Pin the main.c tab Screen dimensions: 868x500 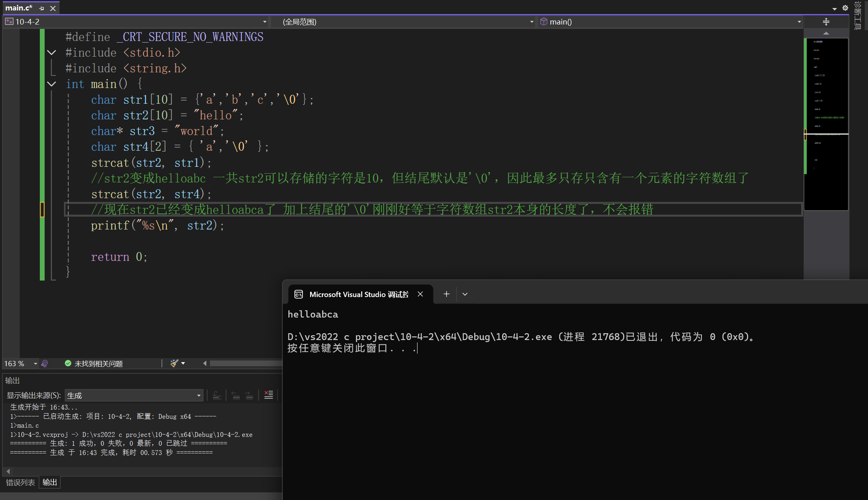(x=41, y=8)
